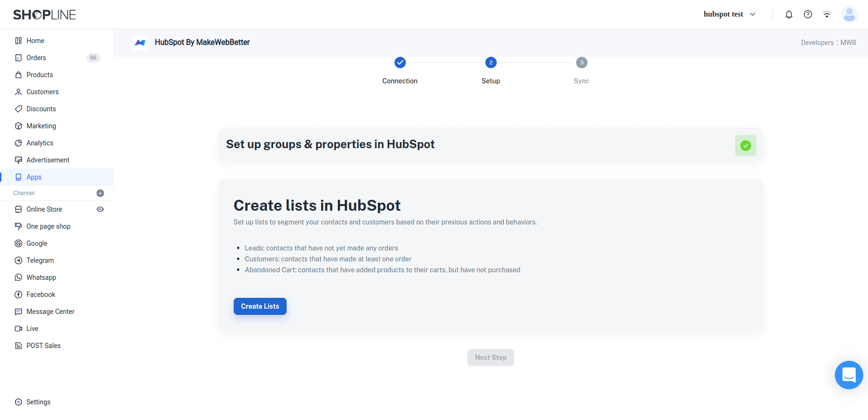The height and width of the screenshot is (420, 868).
Task: Click the Connection step label
Action: click(x=400, y=81)
